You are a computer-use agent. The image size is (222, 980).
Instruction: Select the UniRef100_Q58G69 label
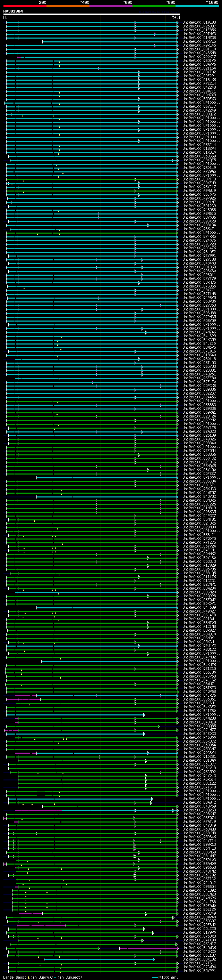click(199, 156)
